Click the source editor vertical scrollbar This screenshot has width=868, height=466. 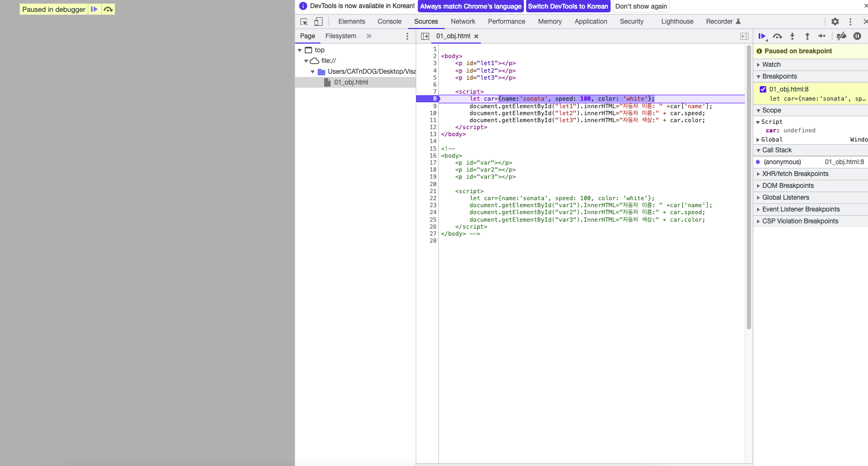(x=749, y=187)
